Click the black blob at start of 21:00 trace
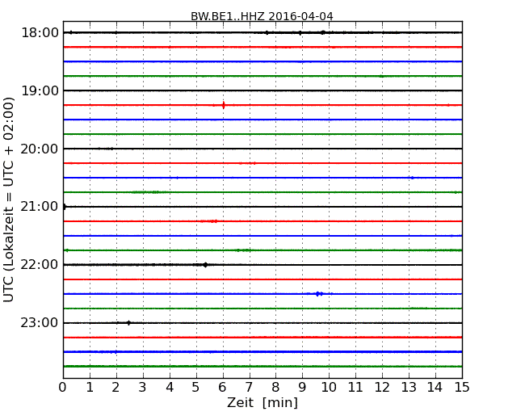This screenshot has width=525, height=420. pos(65,207)
